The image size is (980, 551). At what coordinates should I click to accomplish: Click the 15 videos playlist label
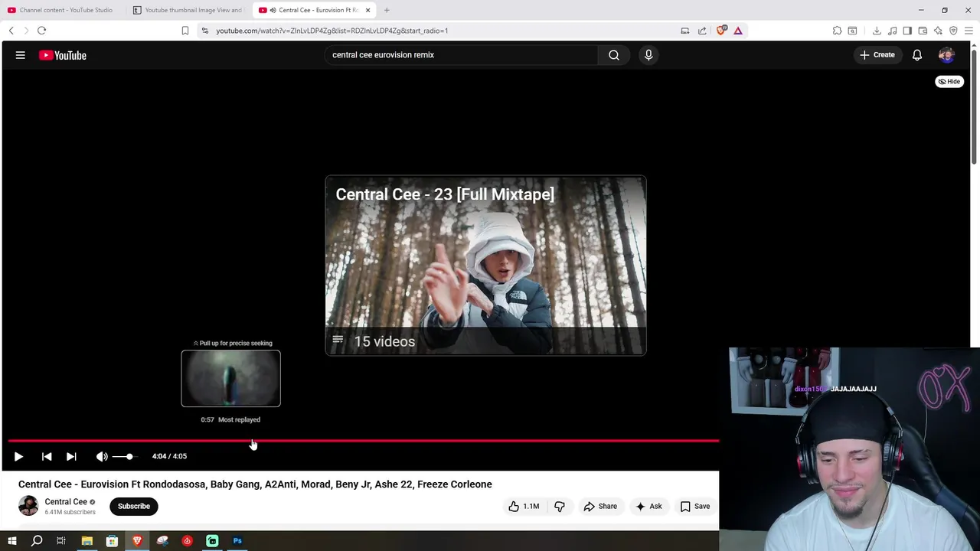pos(384,341)
